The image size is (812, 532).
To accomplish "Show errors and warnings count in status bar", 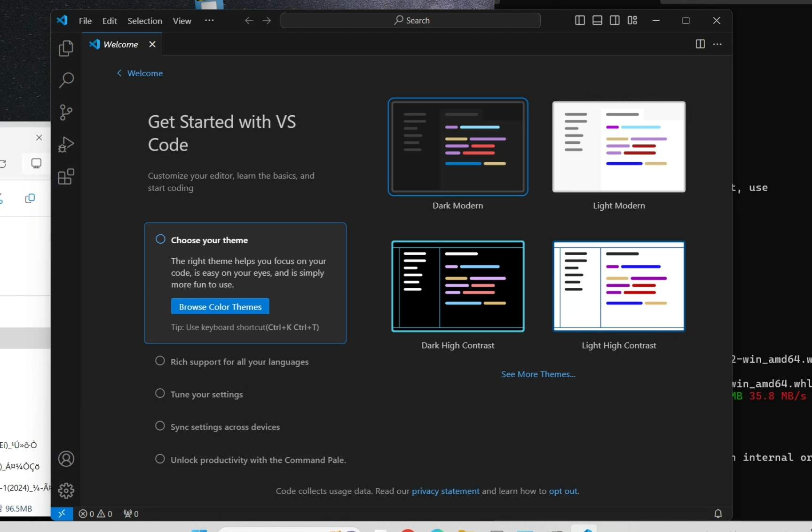I will 95,514.
